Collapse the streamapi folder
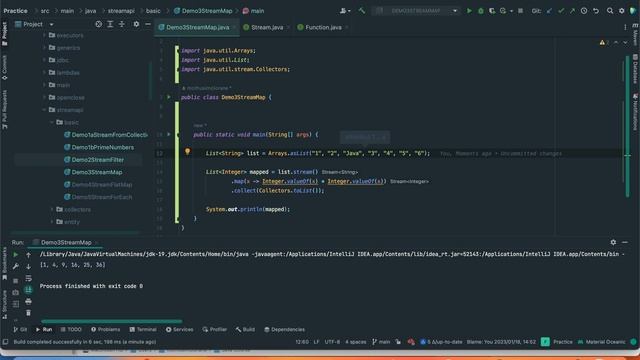640x360 pixels. click(x=44, y=110)
